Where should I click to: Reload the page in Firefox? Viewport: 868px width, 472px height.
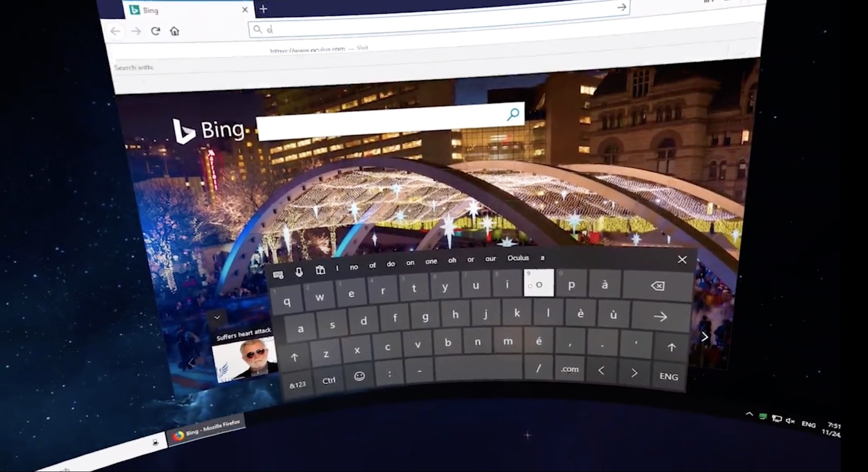click(x=155, y=31)
